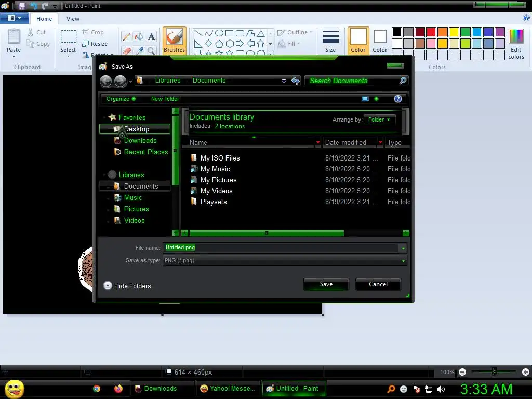Image resolution: width=532 pixels, height=399 pixels.
Task: Select Color 1 foreground box
Action: (358, 41)
